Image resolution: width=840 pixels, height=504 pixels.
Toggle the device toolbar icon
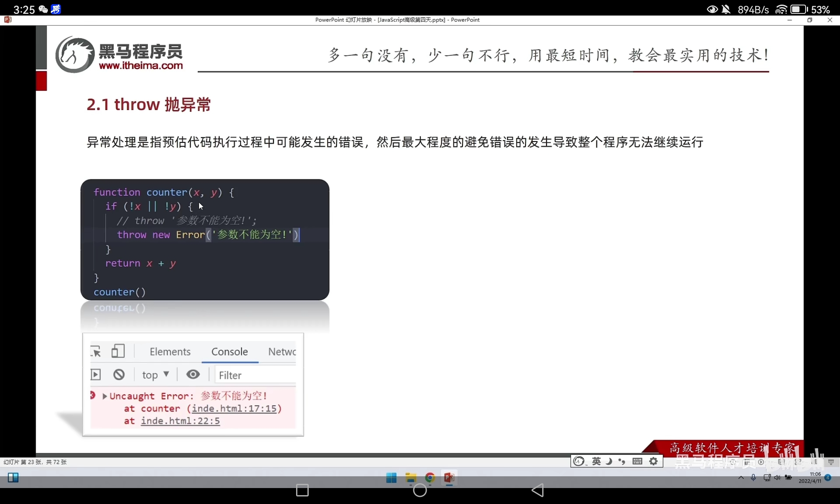click(x=118, y=351)
